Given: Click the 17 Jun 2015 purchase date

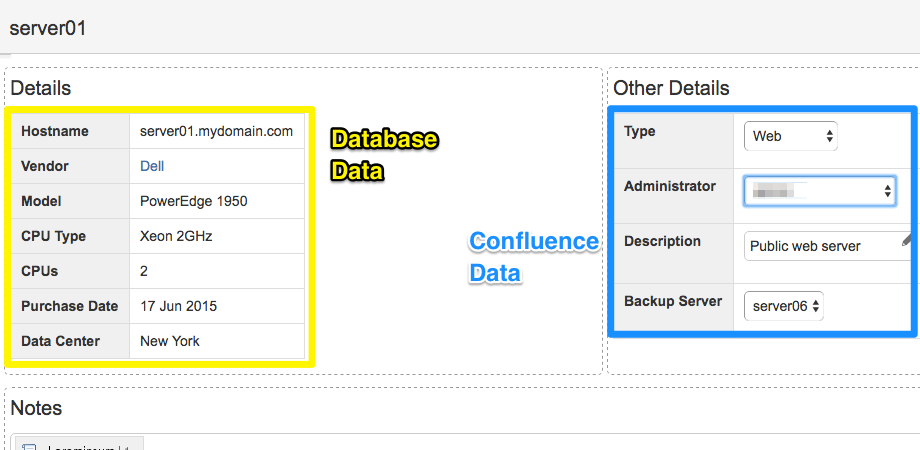Looking at the screenshot, I should point(178,306).
